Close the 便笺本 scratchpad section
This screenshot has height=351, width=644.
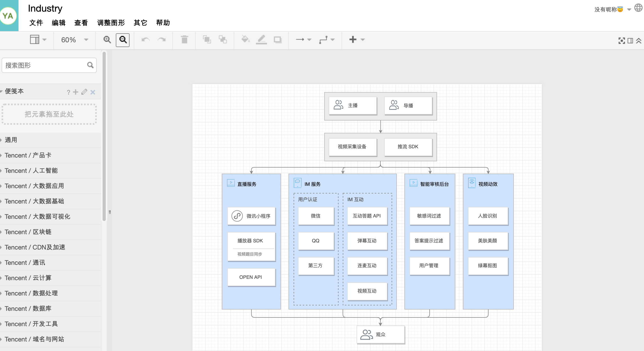click(x=93, y=92)
